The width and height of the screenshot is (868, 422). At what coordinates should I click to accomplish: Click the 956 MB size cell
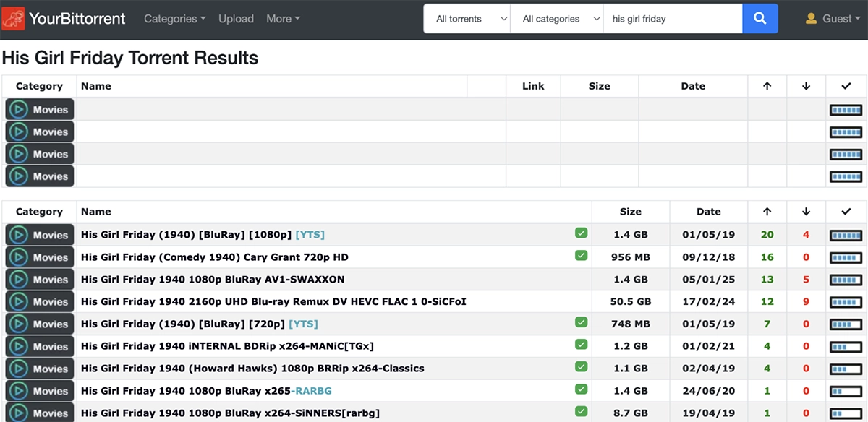click(631, 257)
